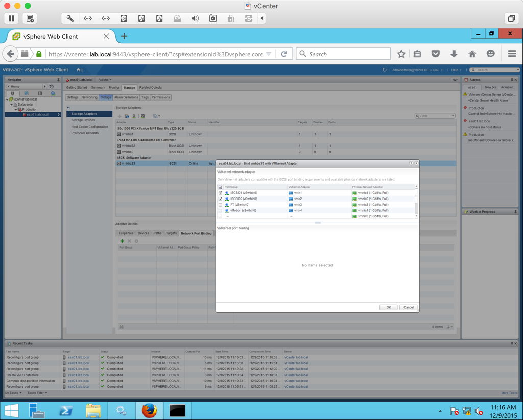This screenshot has height=420, width=523.
Task: Click the Firefox reload page icon
Action: click(x=284, y=54)
